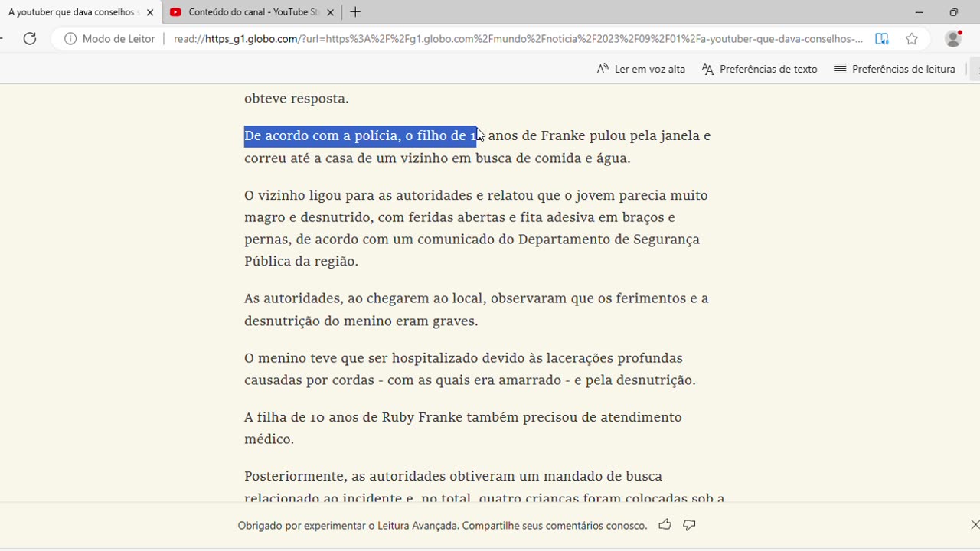Give thumbs down feedback
Viewport: 980px width, 551px height.
tap(689, 525)
